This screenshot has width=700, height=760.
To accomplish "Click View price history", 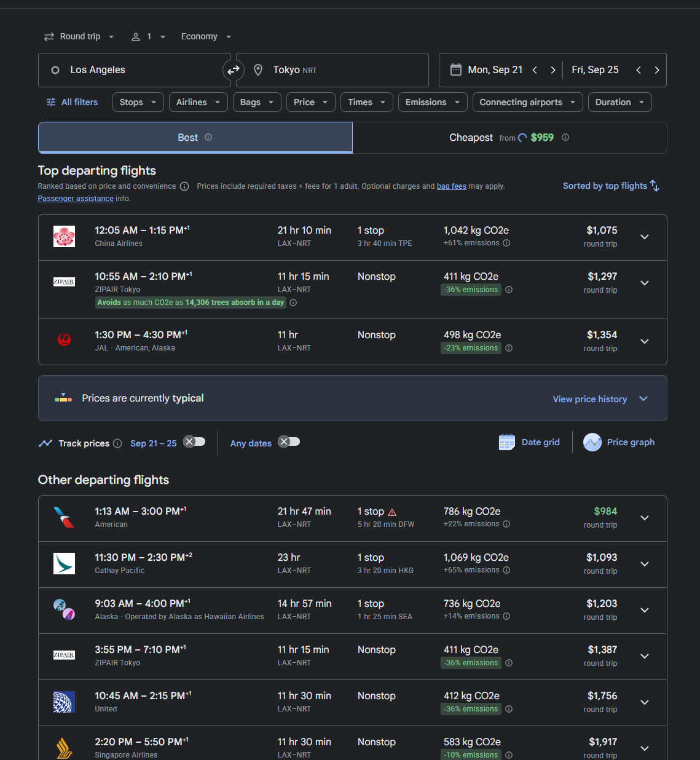I will 590,399.
